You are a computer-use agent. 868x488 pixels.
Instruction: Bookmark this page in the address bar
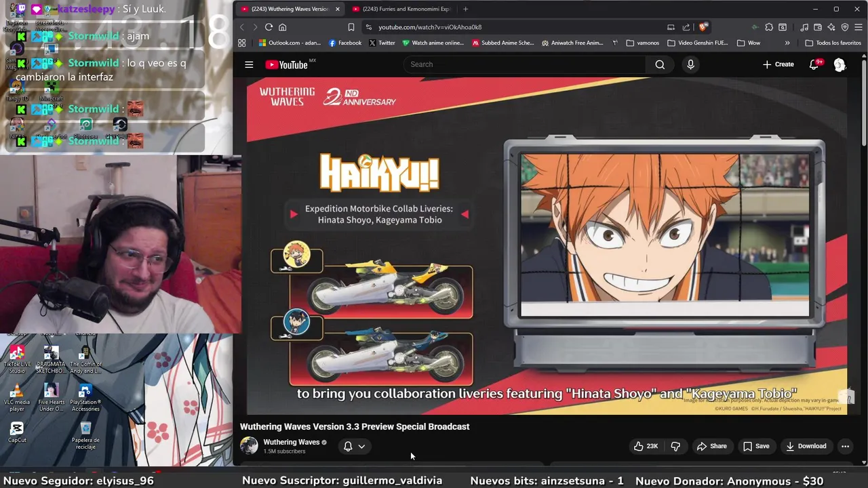pos(351,27)
